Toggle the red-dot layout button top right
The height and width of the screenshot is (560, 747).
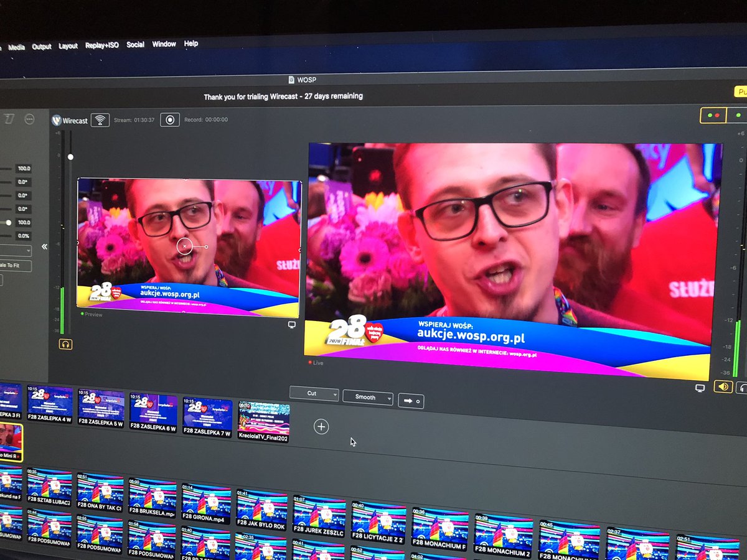(713, 115)
